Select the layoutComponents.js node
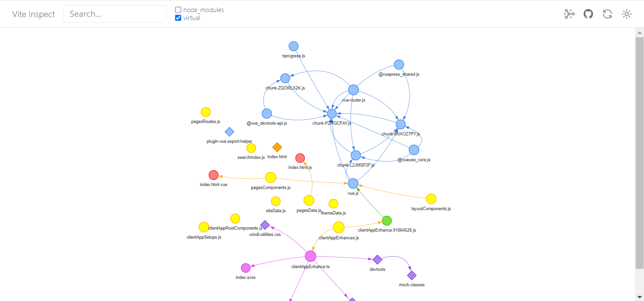 point(431,199)
